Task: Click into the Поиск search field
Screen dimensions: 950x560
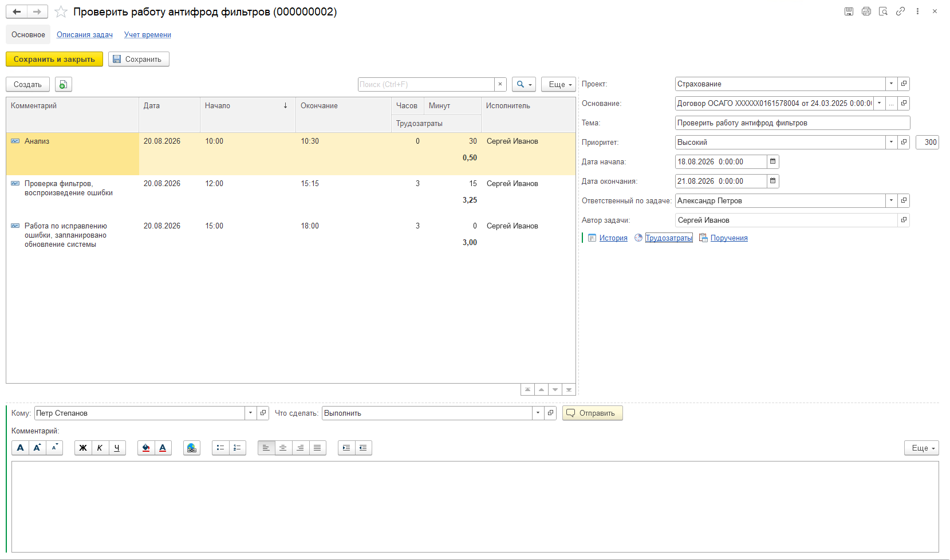Action: [x=426, y=84]
